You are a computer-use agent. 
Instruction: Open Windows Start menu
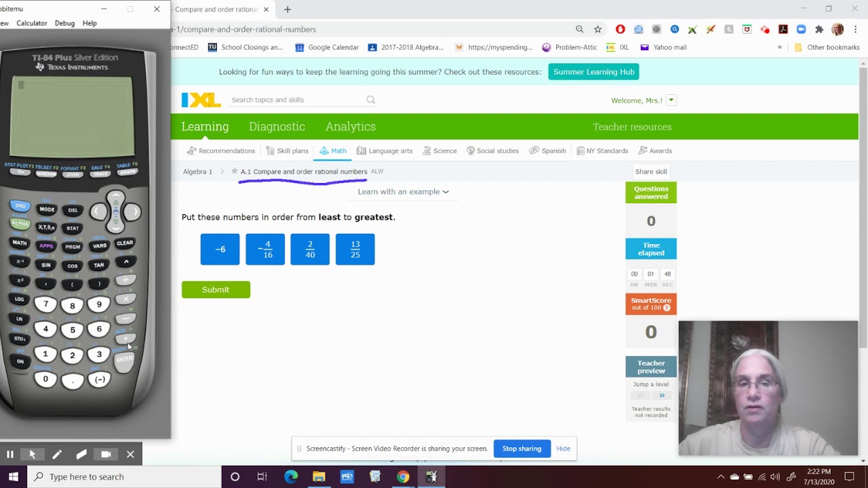(x=14, y=476)
